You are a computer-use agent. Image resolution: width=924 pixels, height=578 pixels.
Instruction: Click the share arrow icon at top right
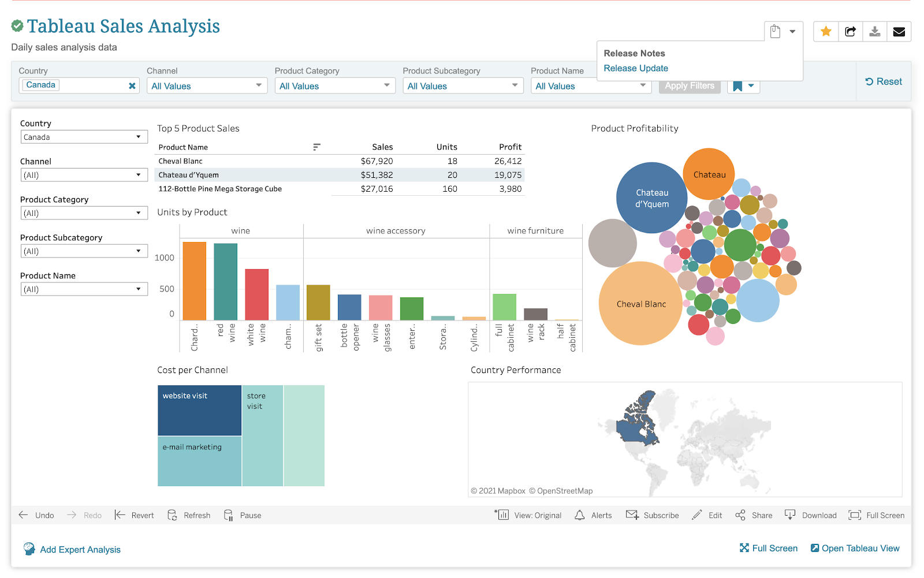tap(850, 31)
